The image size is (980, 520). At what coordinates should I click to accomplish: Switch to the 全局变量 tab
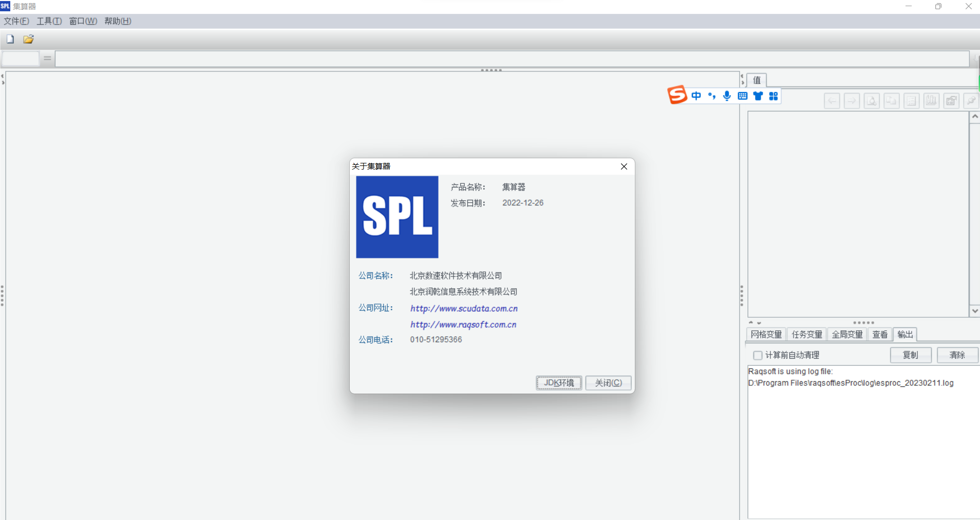click(x=847, y=335)
